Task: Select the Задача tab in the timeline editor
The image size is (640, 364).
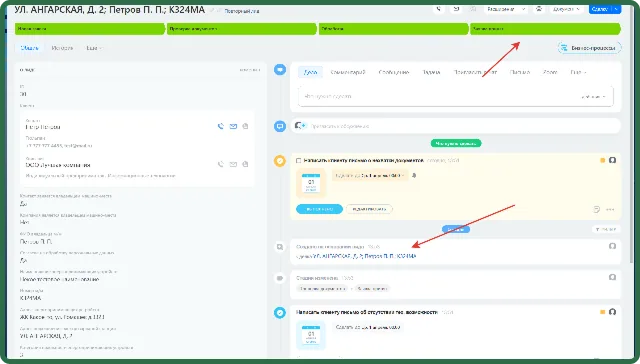Action: click(431, 72)
